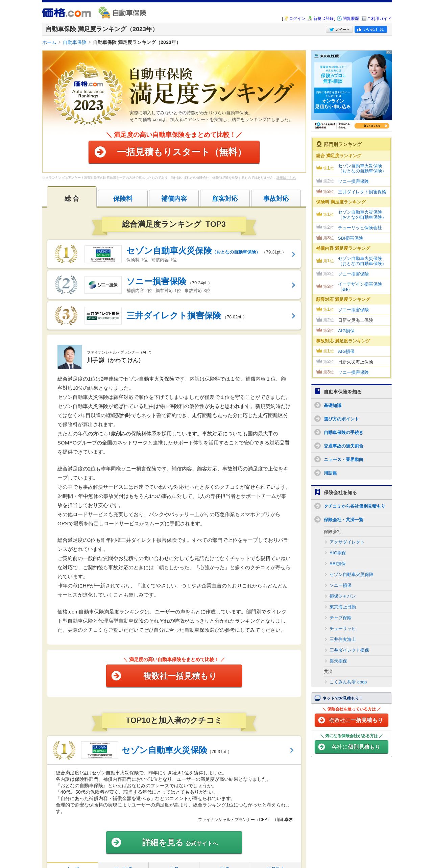
Task: Expand セゾン自動車火災保険 row chevron in TOP3
Action: [293, 254]
